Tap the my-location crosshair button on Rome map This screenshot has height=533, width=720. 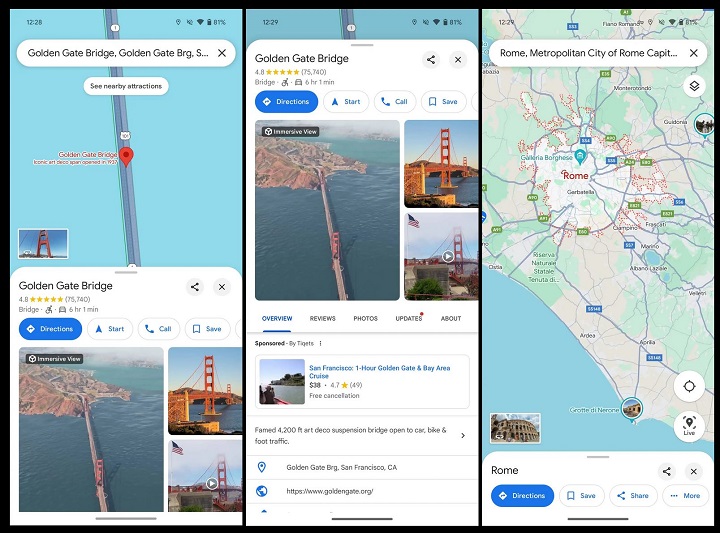point(689,387)
